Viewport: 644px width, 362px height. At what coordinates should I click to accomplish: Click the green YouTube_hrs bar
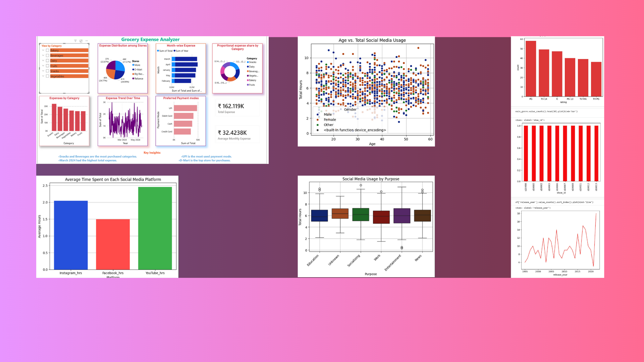click(x=155, y=228)
